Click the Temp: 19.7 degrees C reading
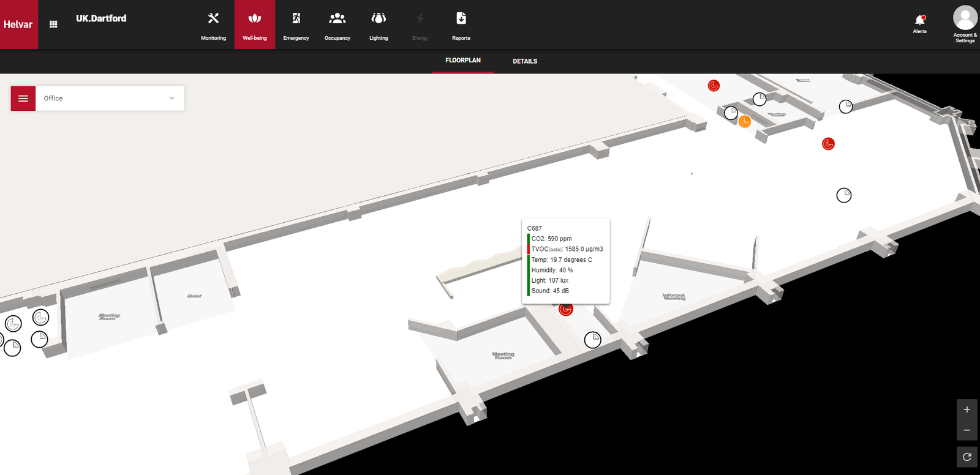 (562, 260)
